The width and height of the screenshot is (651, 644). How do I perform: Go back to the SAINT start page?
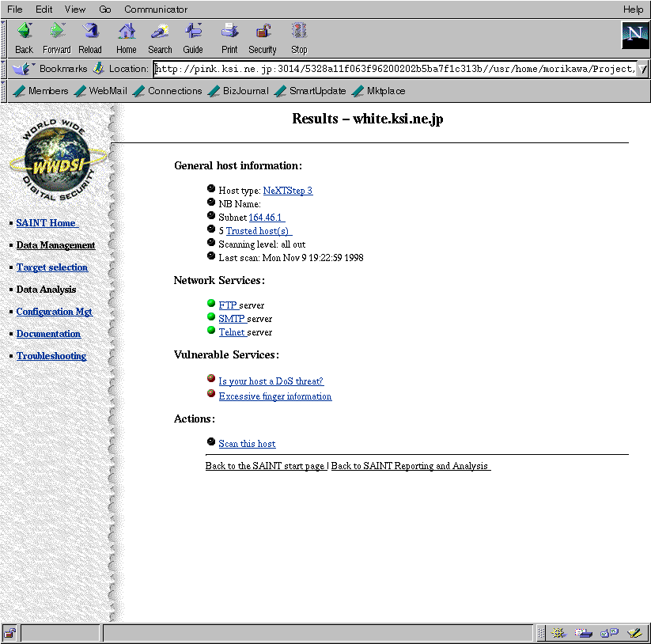(x=266, y=466)
